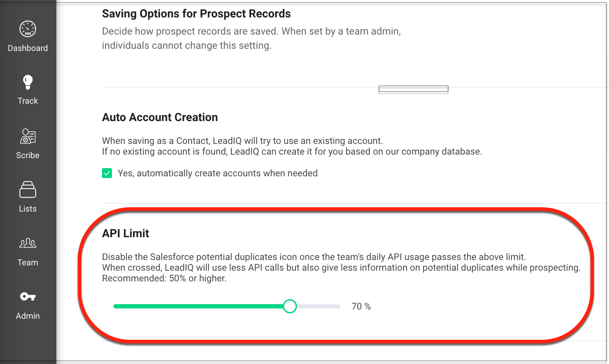Go to Admin via sidebar label
This screenshot has width=609, height=364.
28,316
